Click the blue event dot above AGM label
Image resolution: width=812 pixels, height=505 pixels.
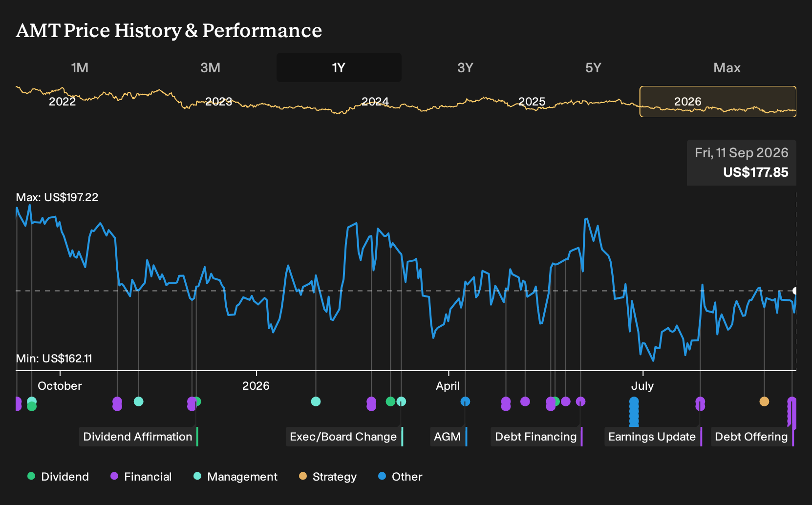click(465, 401)
